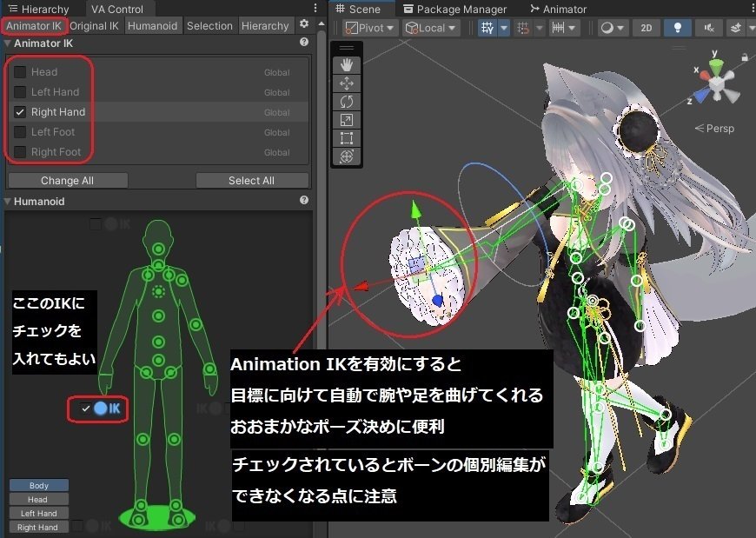The width and height of the screenshot is (756, 538).
Task: Change Global space on Head row
Action: click(x=276, y=72)
